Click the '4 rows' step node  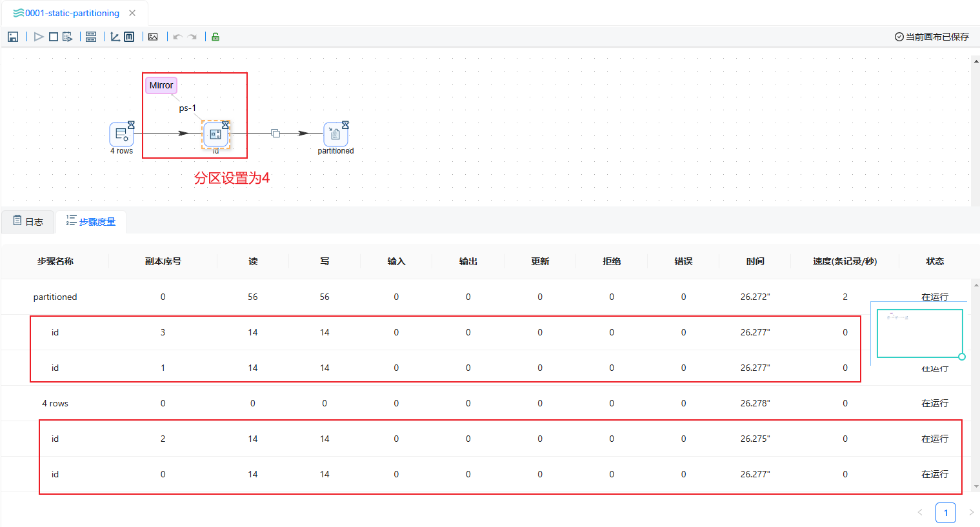tap(121, 134)
